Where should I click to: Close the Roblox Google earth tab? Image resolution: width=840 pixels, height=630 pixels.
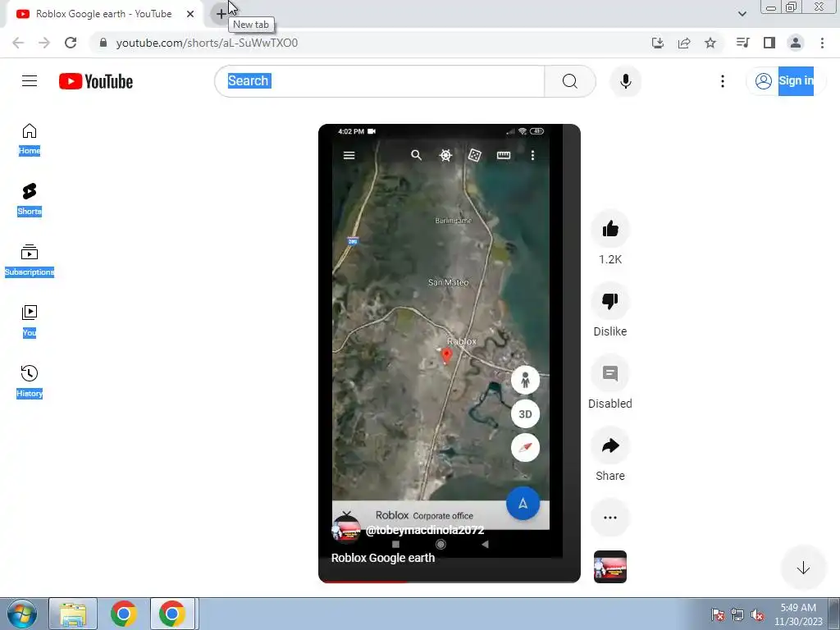point(190,14)
